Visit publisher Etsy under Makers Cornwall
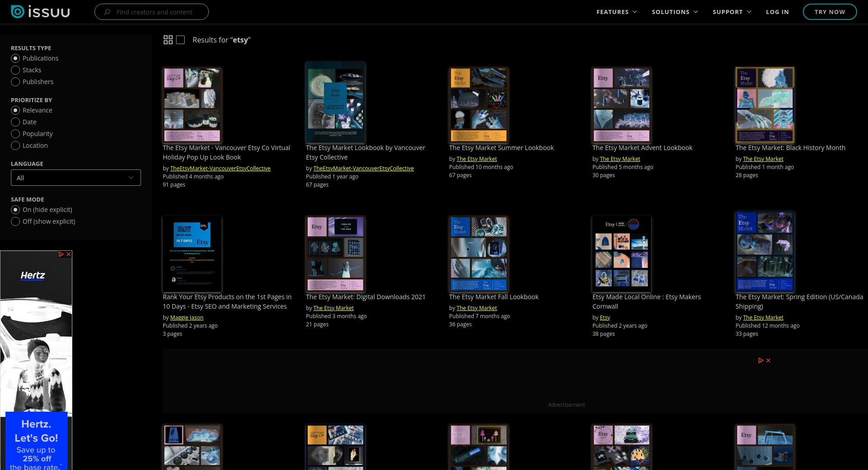Viewport: 868px width, 470px height. point(605,318)
